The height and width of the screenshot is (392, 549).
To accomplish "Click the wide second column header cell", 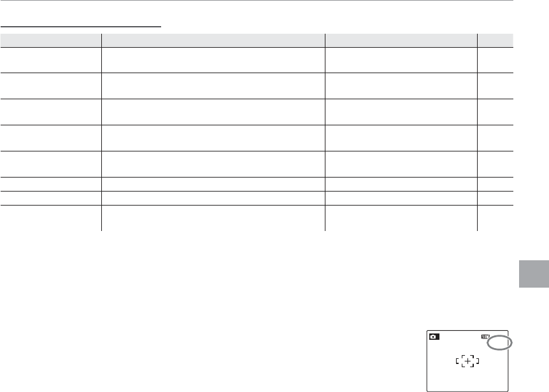I will click(213, 39).
